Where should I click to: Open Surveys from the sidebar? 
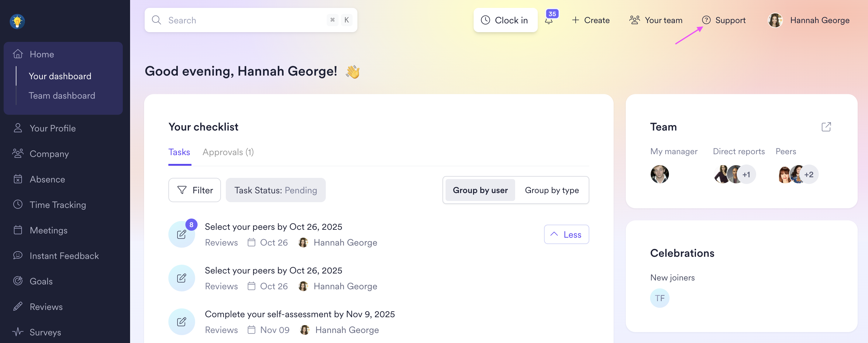pyautogui.click(x=45, y=332)
